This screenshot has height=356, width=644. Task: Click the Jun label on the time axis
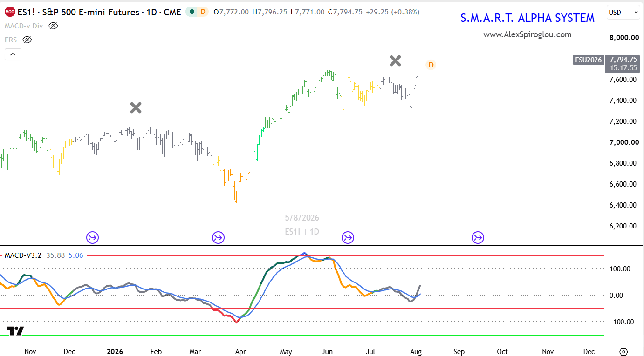pos(327,352)
